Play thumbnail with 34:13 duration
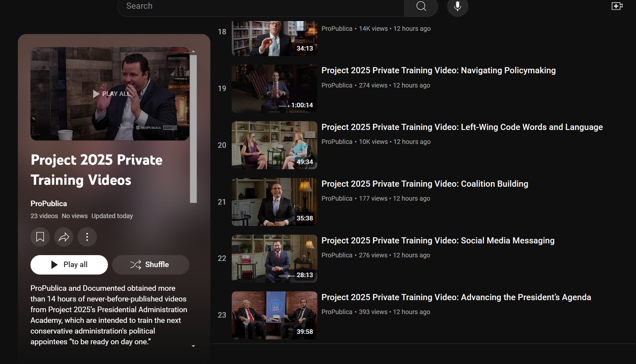This screenshot has height=364, width=636. pyautogui.click(x=275, y=38)
